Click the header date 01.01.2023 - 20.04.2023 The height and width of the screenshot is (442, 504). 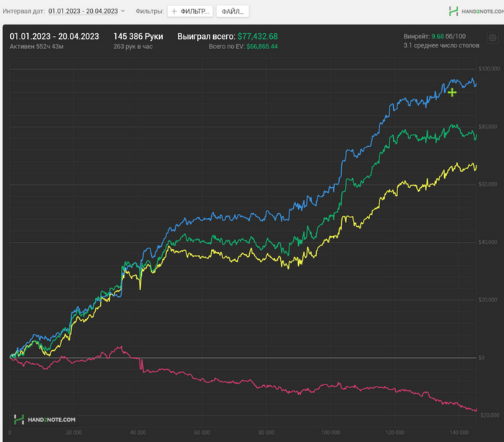click(54, 36)
